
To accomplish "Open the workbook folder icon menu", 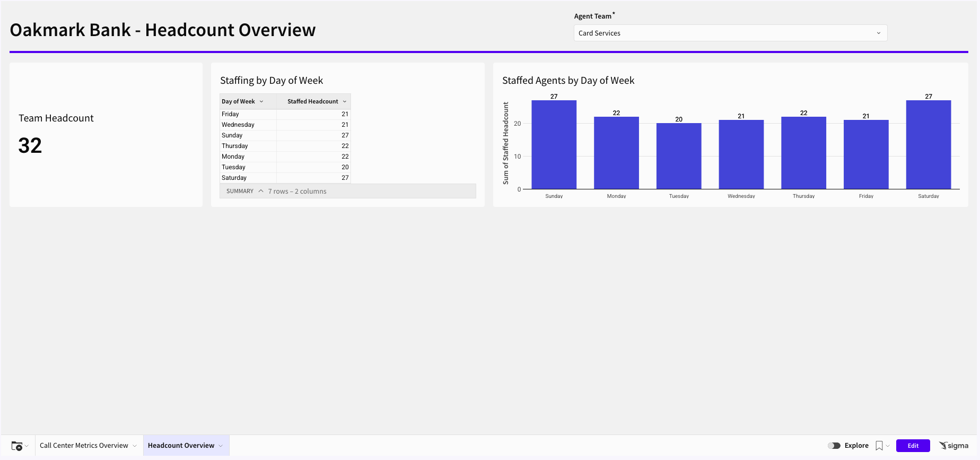I will [20, 446].
